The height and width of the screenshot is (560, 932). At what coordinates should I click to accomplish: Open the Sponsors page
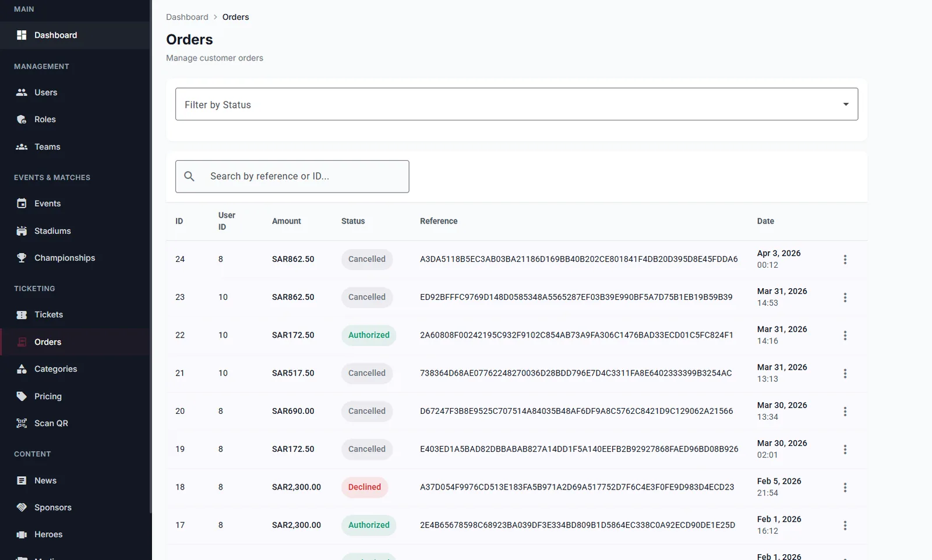(x=76, y=507)
